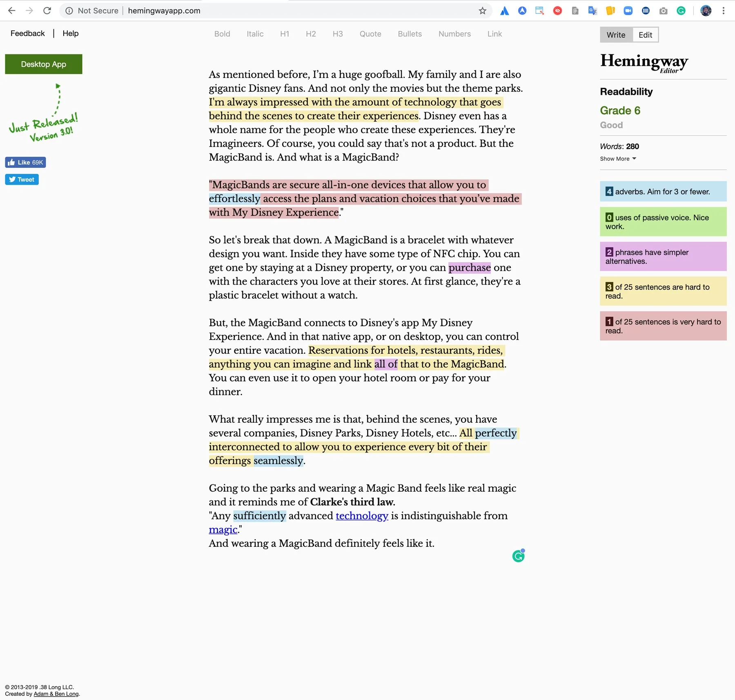Expand Show More readability stats
The image size is (735, 700).
point(618,159)
